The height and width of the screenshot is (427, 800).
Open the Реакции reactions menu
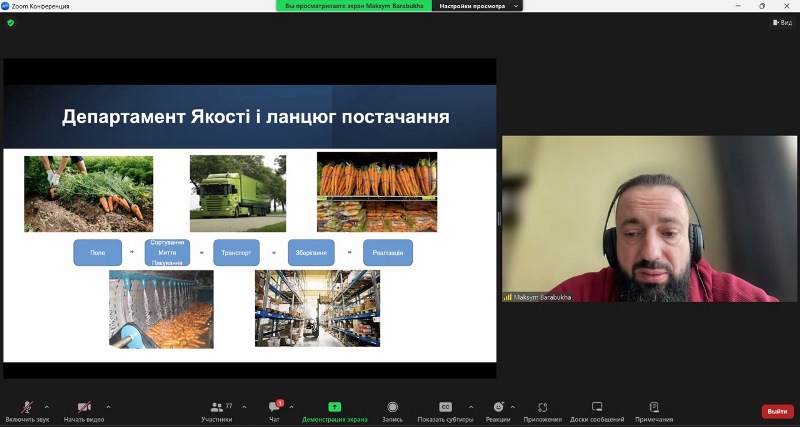click(x=498, y=408)
